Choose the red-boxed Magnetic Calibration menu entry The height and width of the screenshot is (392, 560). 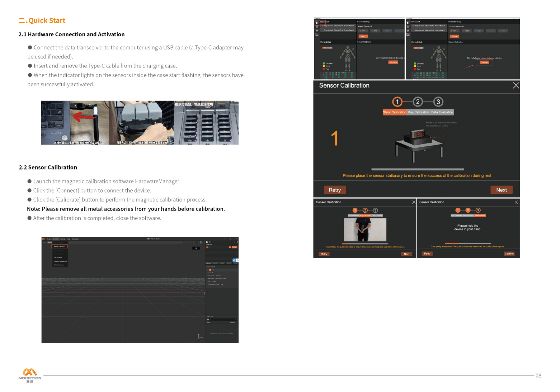pos(60,246)
